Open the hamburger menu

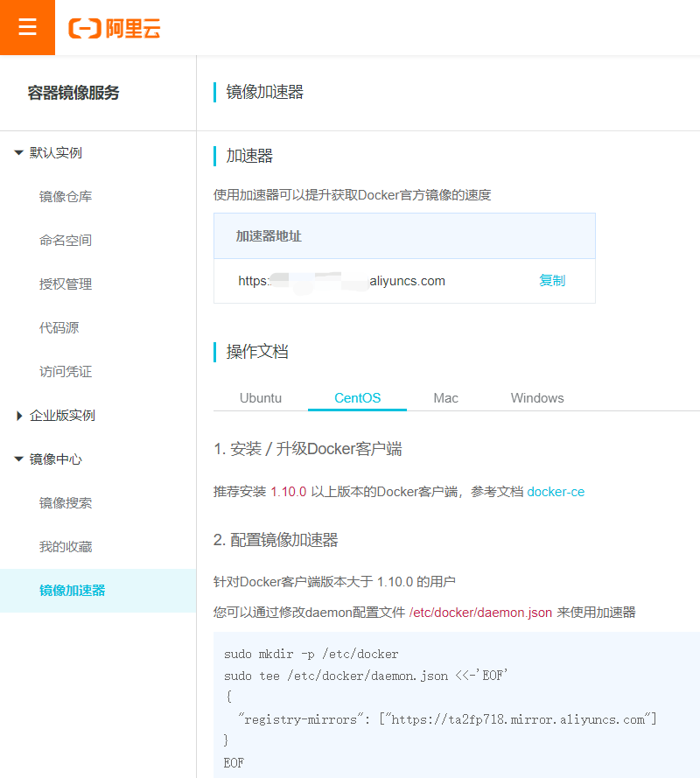click(27, 27)
